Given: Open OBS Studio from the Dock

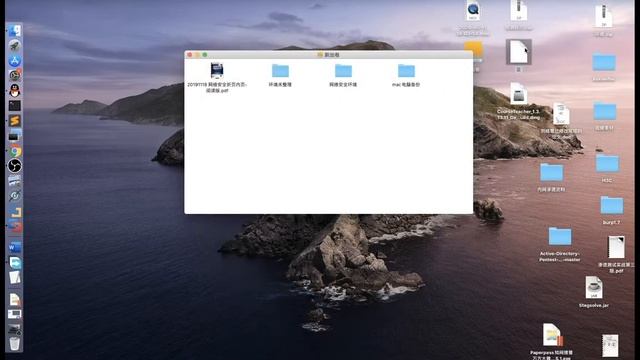Looking at the screenshot, I should [x=15, y=166].
